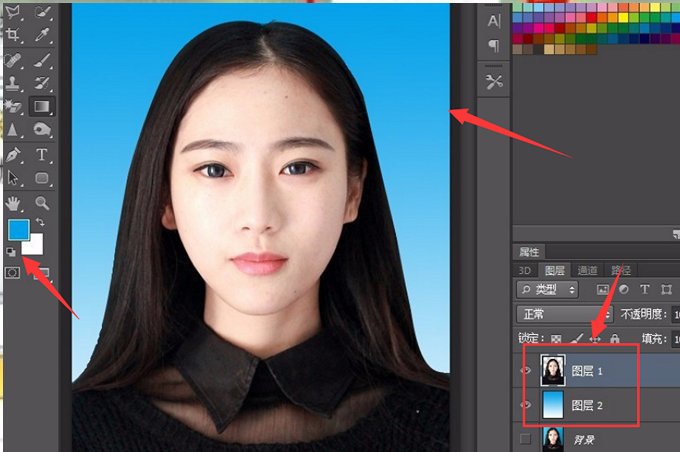Filter layers by type layer icon
Image resolution: width=680 pixels, height=452 pixels.
click(x=645, y=289)
